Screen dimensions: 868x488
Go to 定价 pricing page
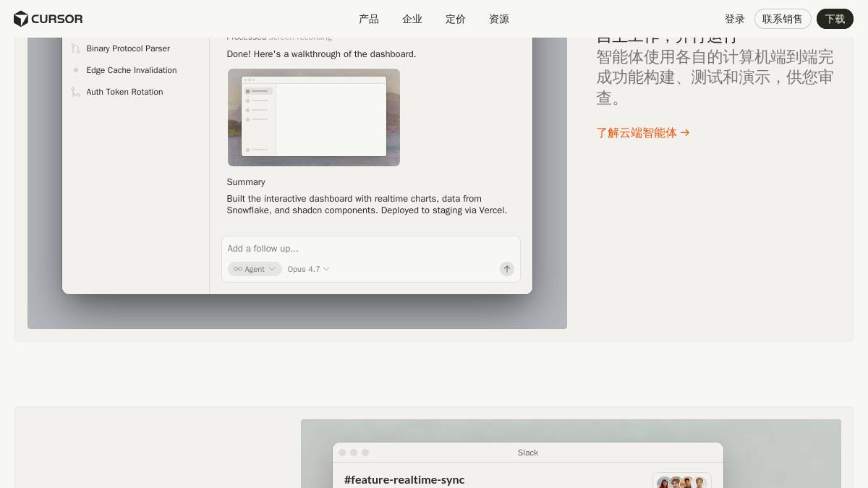point(456,19)
